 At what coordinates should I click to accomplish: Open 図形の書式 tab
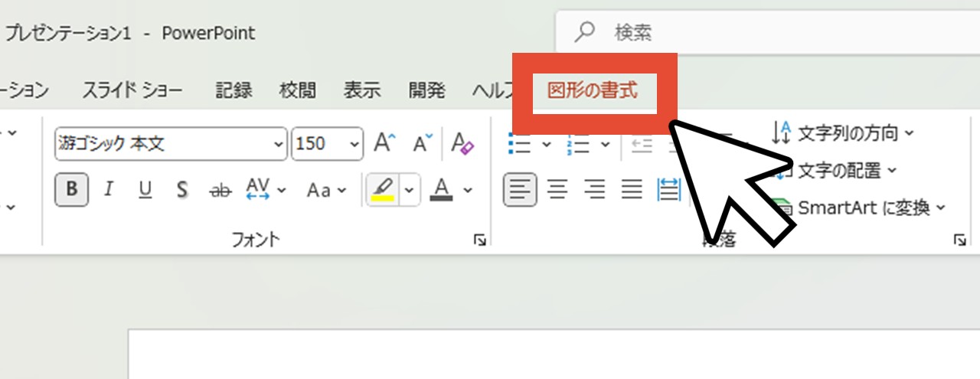593,90
